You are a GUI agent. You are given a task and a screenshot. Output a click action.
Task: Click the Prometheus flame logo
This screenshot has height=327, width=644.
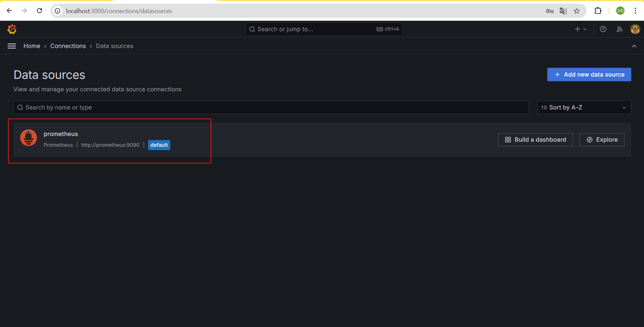click(29, 138)
